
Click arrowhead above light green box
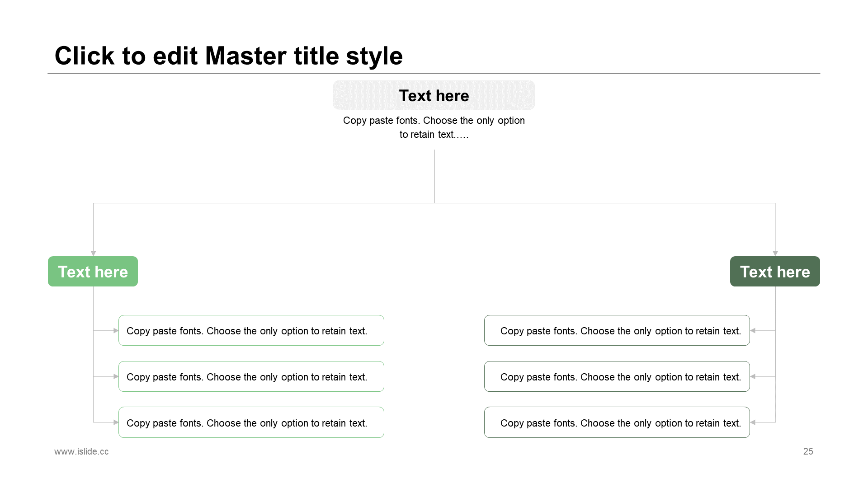(x=93, y=253)
